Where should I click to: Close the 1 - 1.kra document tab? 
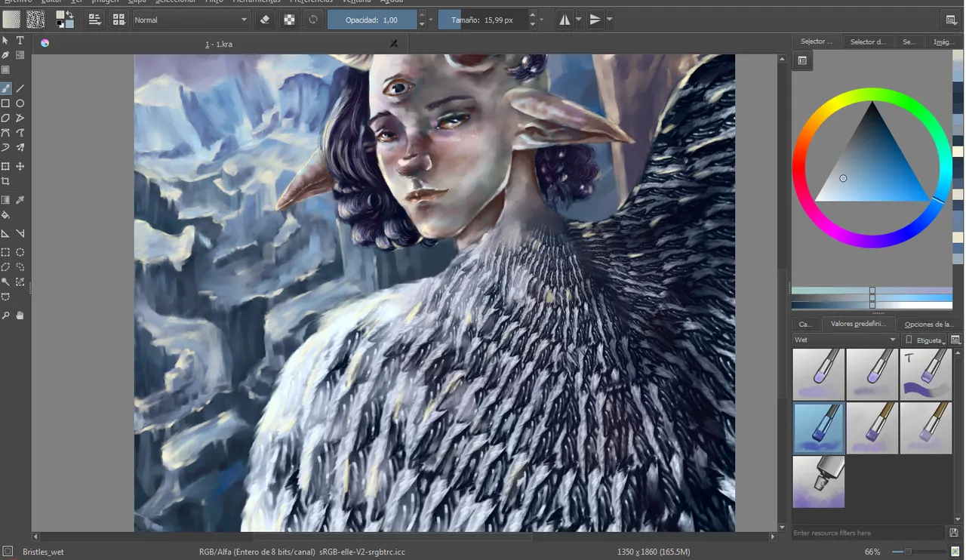click(x=393, y=44)
